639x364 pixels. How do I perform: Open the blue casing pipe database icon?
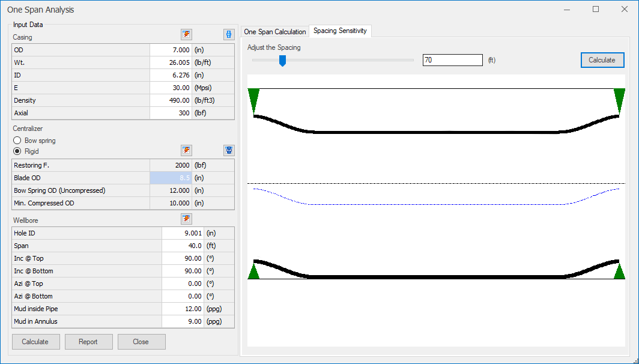pos(228,34)
